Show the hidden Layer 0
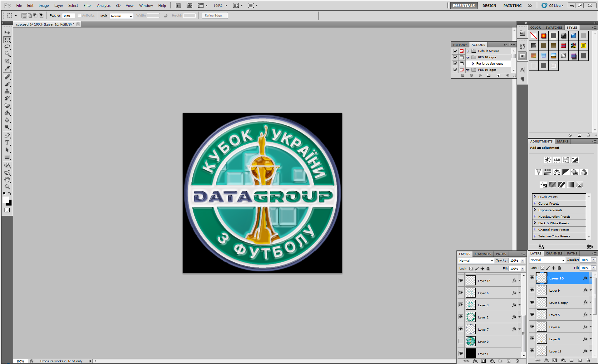Screen dimensions: 598x364 pyautogui.click(x=461, y=341)
